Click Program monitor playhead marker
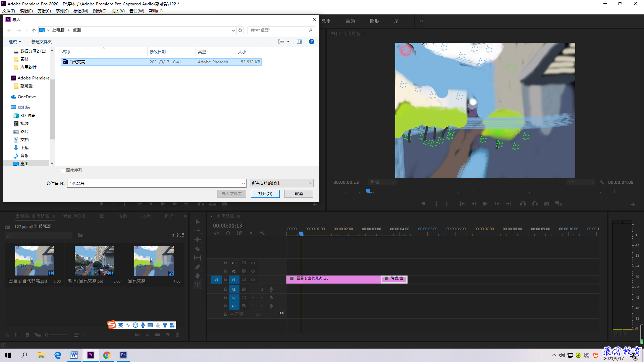This screenshot has height=362, width=644. [x=368, y=191]
